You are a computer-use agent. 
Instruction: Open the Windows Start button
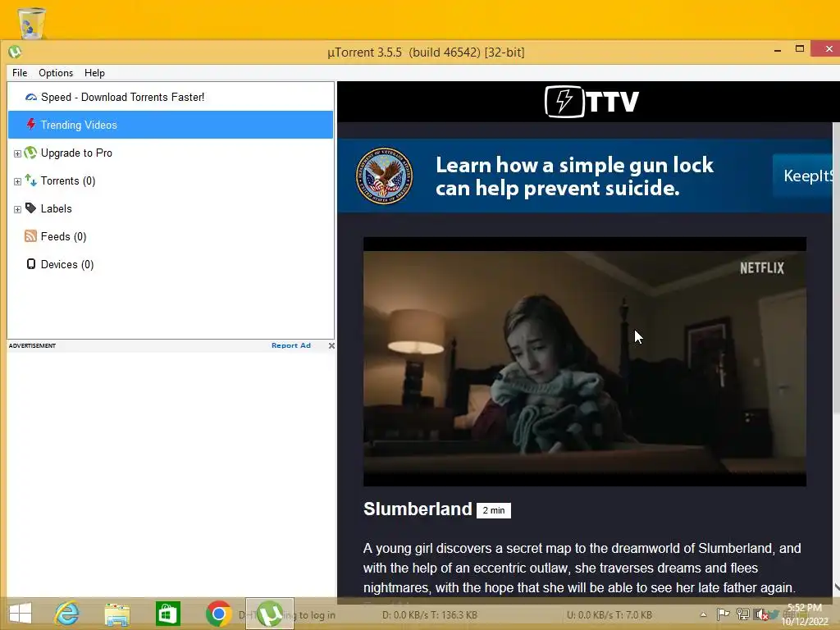[21, 614]
